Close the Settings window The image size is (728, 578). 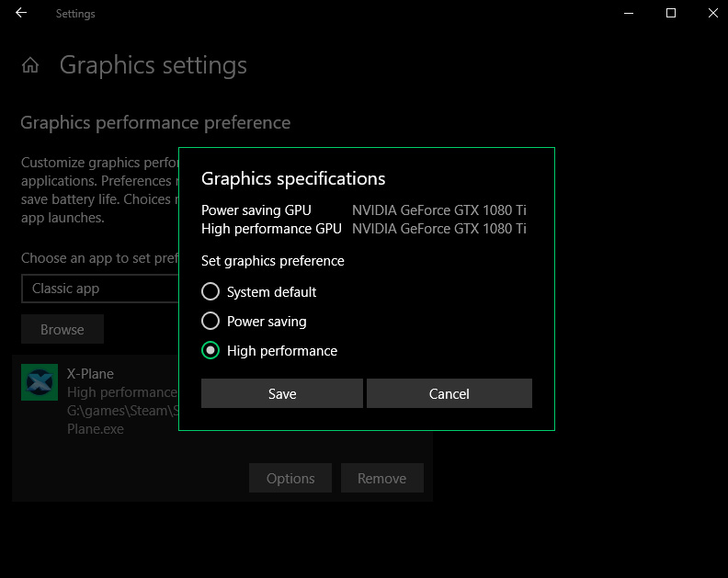point(713,14)
